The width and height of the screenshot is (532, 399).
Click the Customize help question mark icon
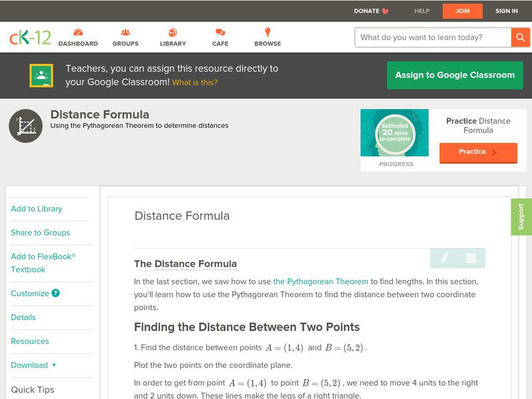[56, 293]
